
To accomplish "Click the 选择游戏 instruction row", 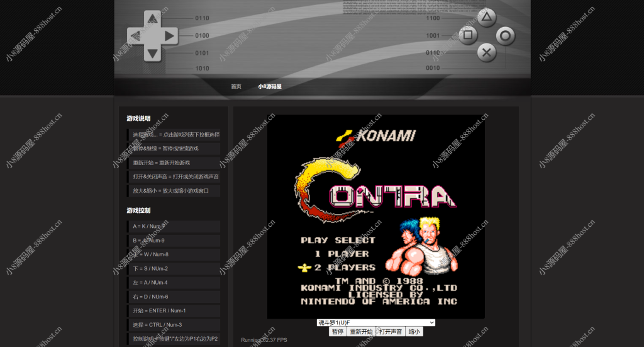I will click(174, 134).
